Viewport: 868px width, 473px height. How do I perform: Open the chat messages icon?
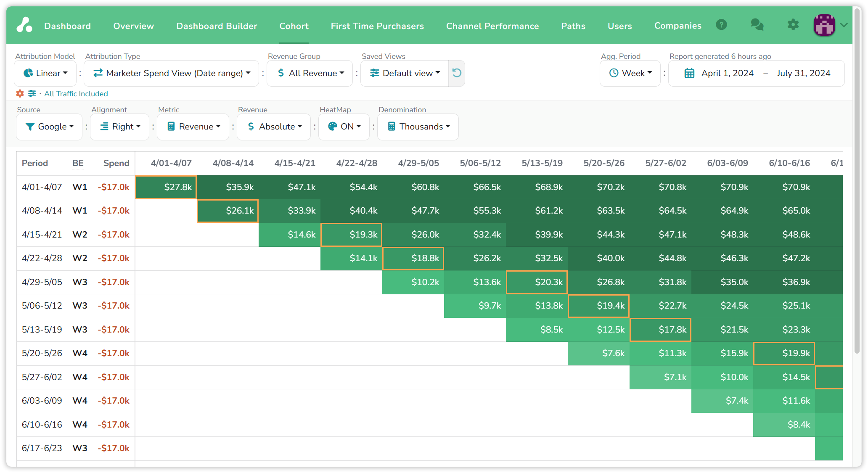[x=757, y=25]
